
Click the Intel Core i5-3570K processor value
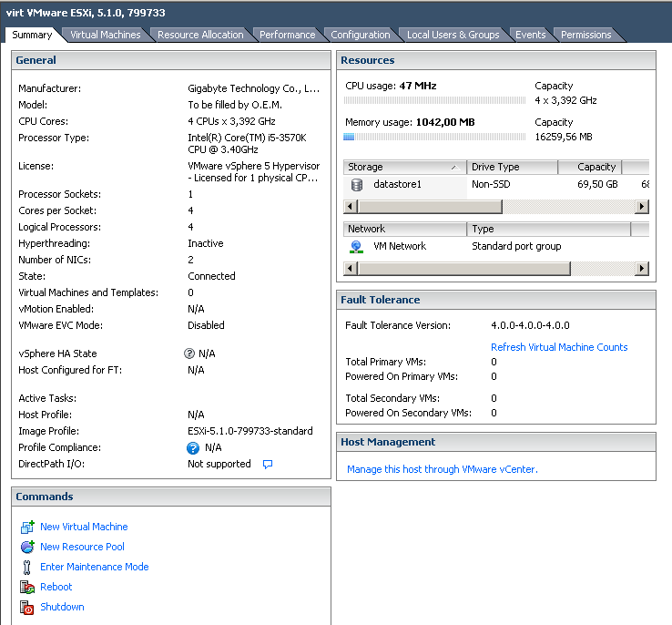(x=247, y=144)
